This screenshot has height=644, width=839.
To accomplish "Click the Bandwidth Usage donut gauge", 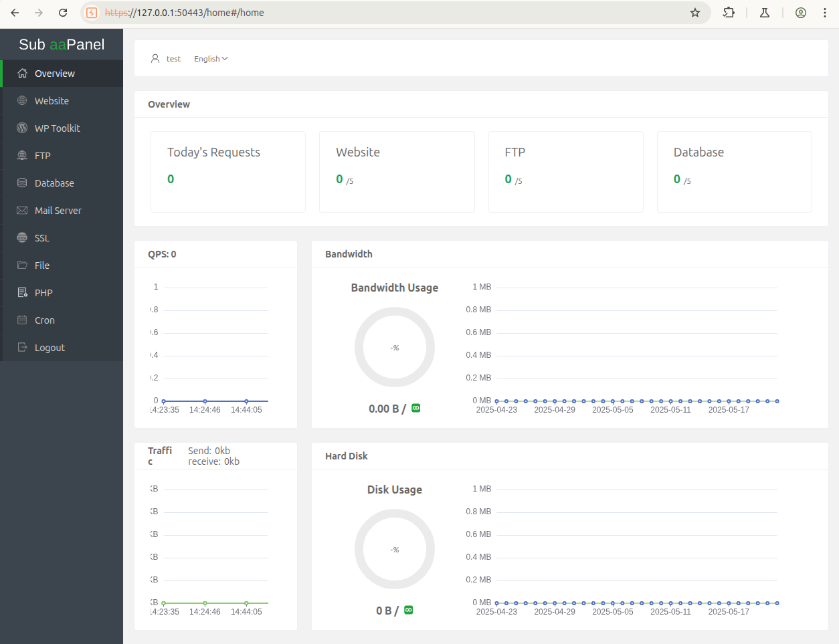I will (395, 347).
